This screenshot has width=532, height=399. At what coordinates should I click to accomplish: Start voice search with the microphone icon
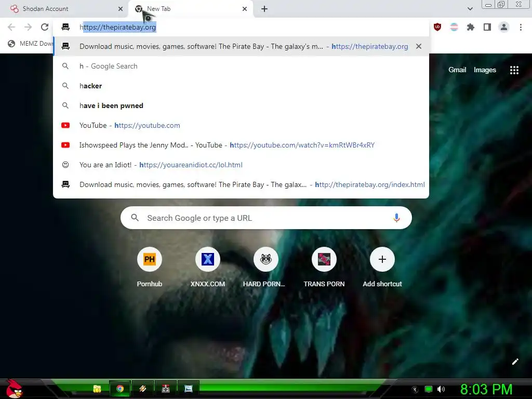coord(396,218)
